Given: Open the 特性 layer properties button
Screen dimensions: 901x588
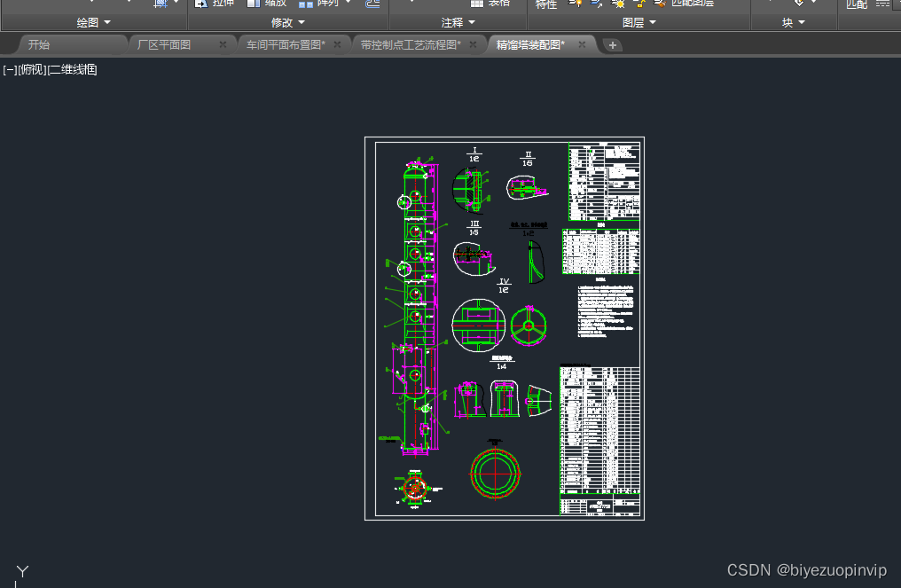Looking at the screenshot, I should click(x=546, y=4).
